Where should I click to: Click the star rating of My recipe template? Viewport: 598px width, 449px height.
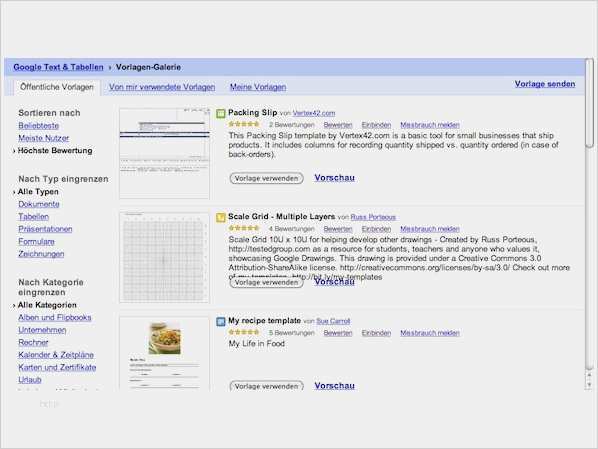point(244,332)
